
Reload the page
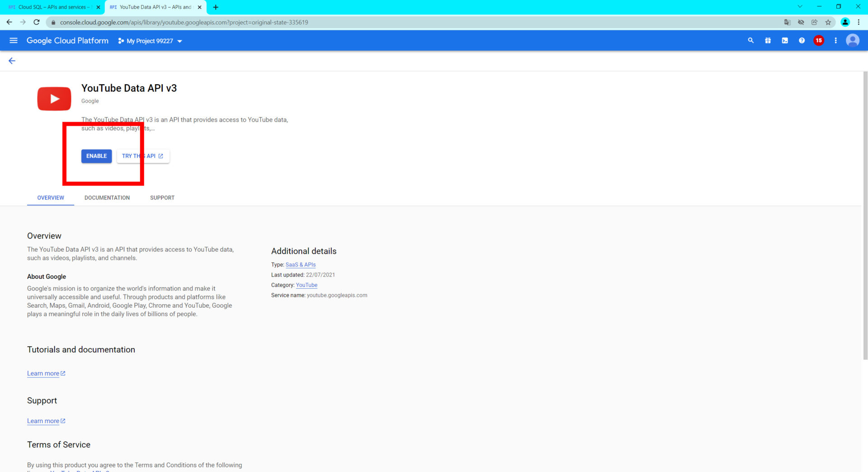pyautogui.click(x=37, y=22)
